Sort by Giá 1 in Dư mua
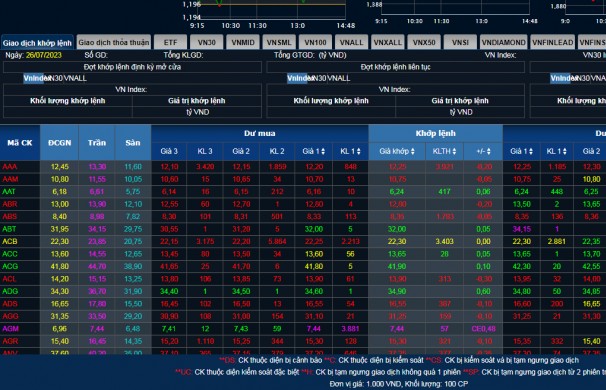This screenshot has width=606, height=390. tap(323, 151)
